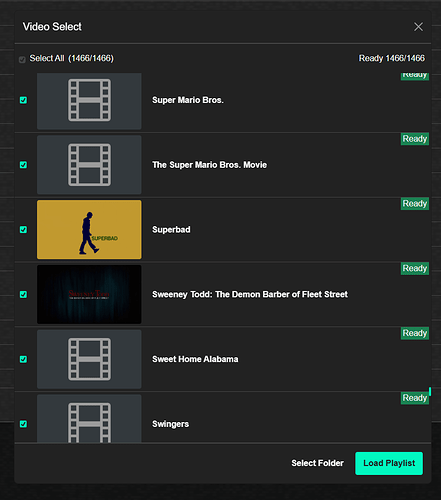Image resolution: width=441 pixels, height=500 pixels.
Task: Select the Superbad title text
Action: click(x=171, y=230)
